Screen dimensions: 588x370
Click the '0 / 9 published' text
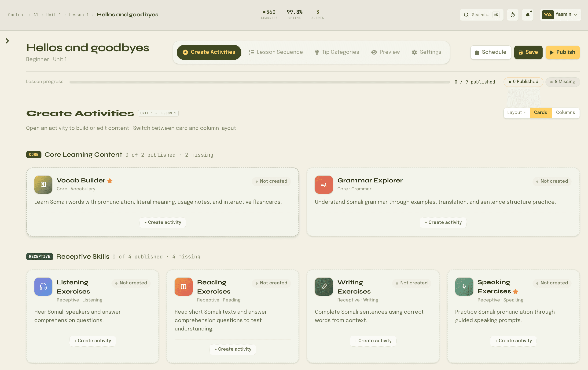click(475, 82)
